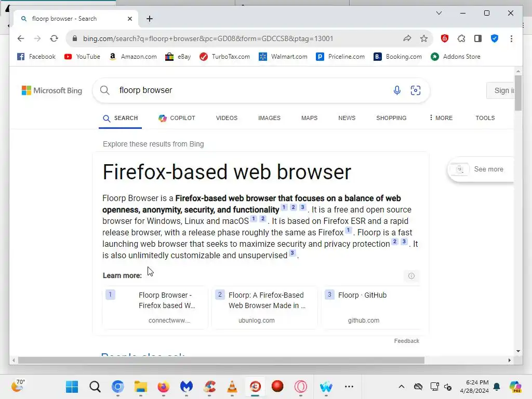Show hidden system tray icons
This screenshot has height=399, width=532.
(x=402, y=387)
